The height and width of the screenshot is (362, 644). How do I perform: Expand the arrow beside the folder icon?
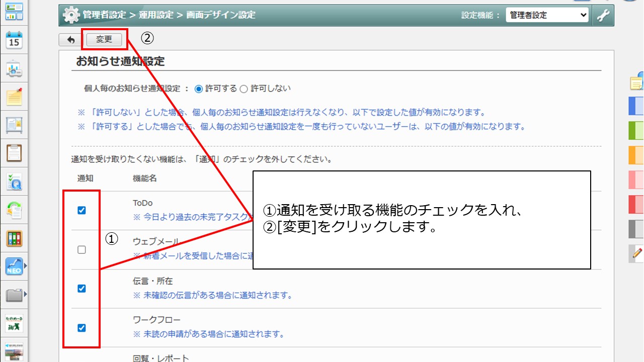point(25,294)
